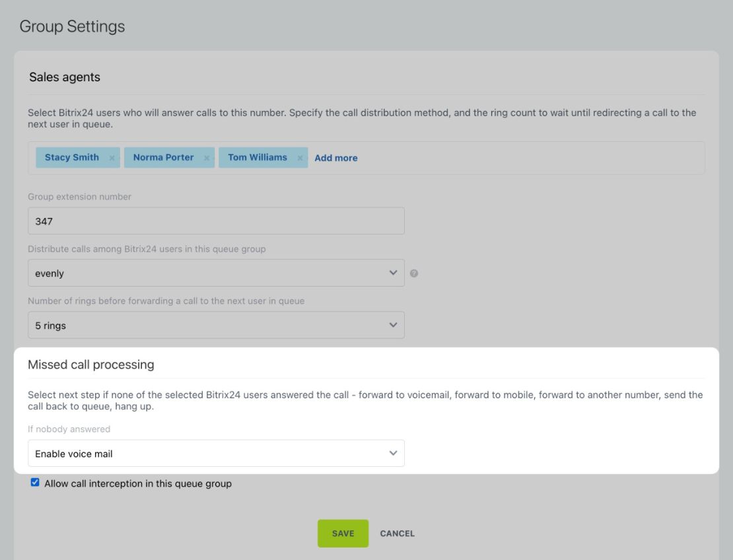733x560 pixels.
Task: Toggle Allow call interception checkbox
Action: pyautogui.click(x=35, y=482)
